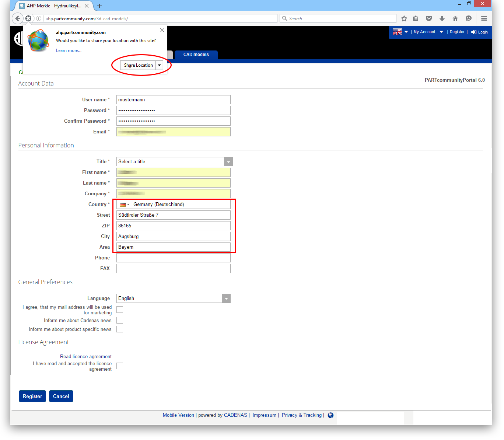The height and width of the screenshot is (440, 504).
Task: Click the globe icon in footer
Action: (330, 415)
